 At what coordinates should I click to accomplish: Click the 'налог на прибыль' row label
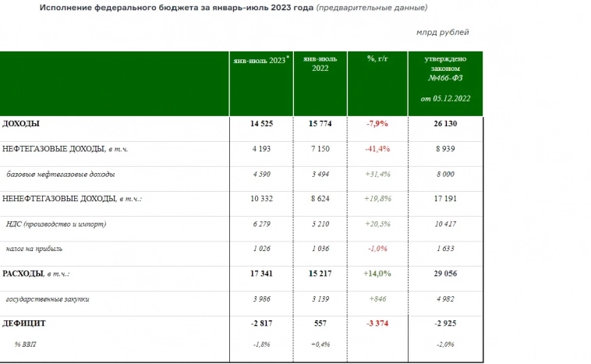[x=34, y=249]
